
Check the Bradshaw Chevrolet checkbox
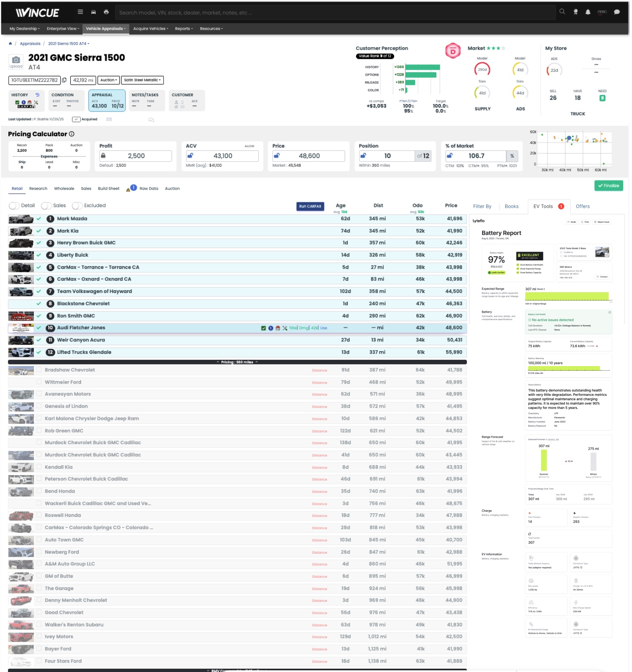pyautogui.click(x=39, y=370)
